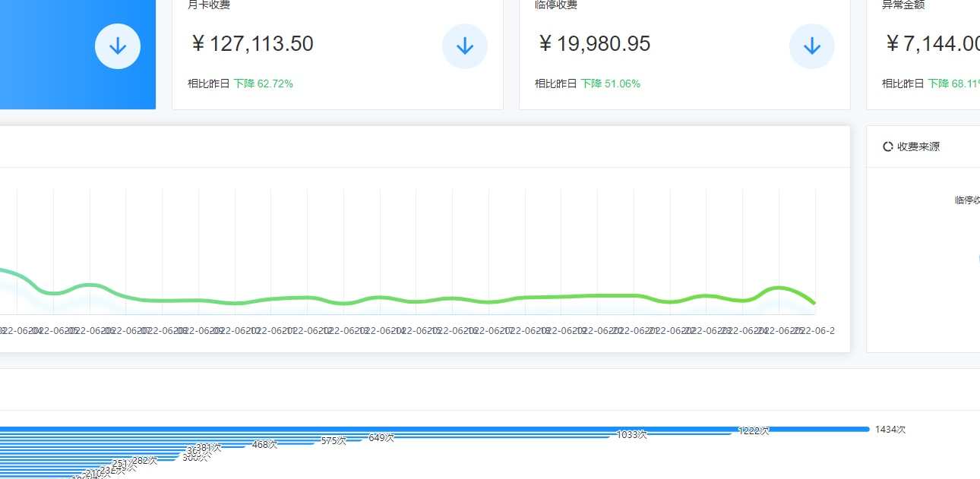
Task: Select the 月卡收费 card title
Action: pos(209,5)
